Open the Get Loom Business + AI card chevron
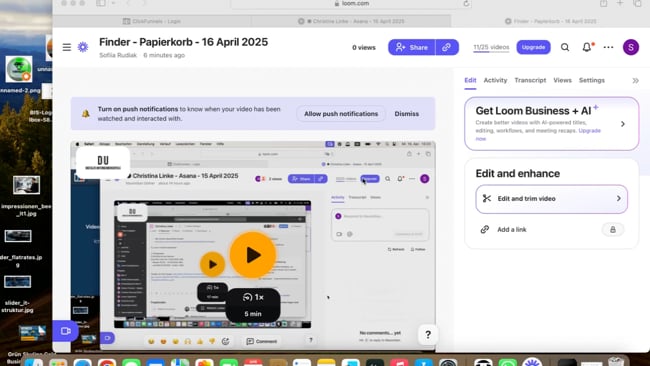The height and width of the screenshot is (366, 650). click(x=623, y=124)
